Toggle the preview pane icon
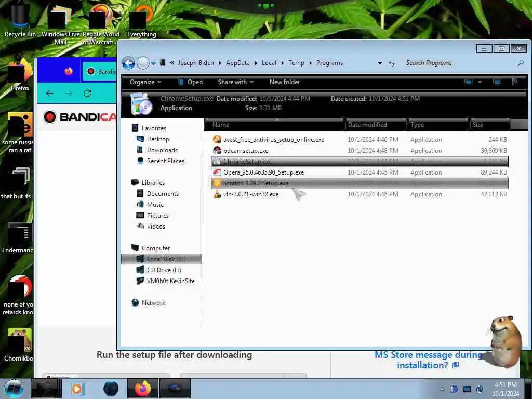The width and height of the screenshot is (532, 399). pos(497,82)
